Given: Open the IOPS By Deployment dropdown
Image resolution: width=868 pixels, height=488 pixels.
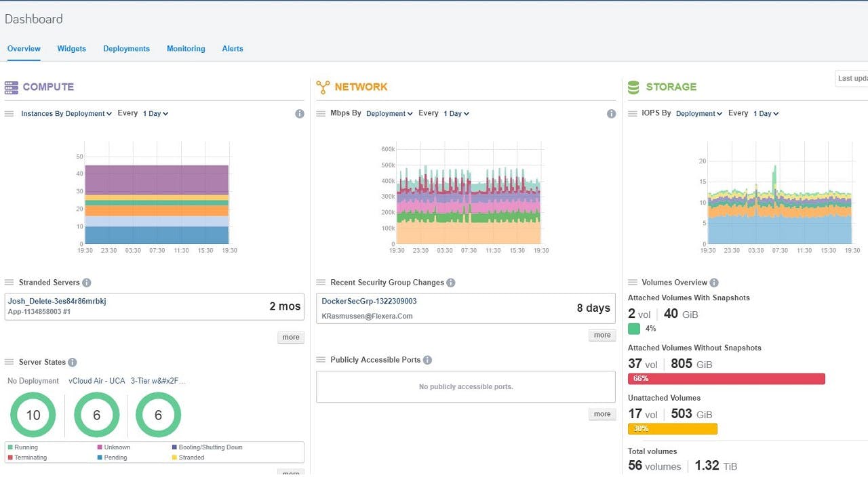Looking at the screenshot, I should [699, 114].
